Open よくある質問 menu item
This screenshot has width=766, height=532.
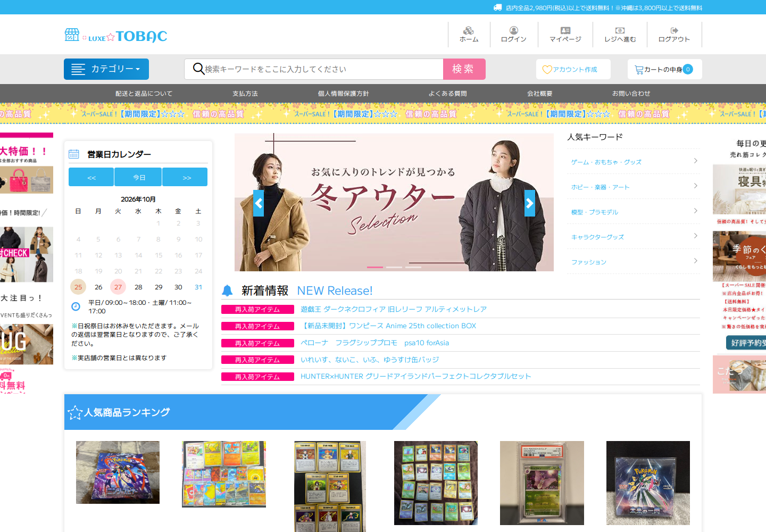(x=448, y=94)
